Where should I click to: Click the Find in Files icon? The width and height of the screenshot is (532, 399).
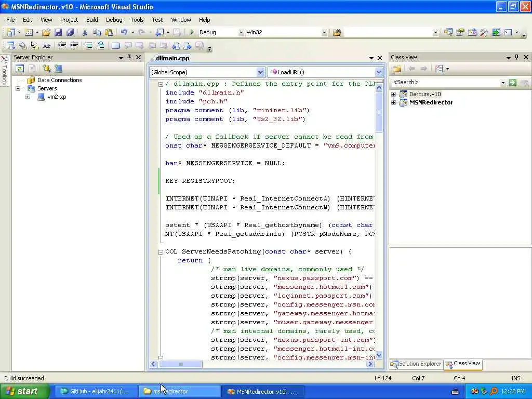[x=337, y=33]
